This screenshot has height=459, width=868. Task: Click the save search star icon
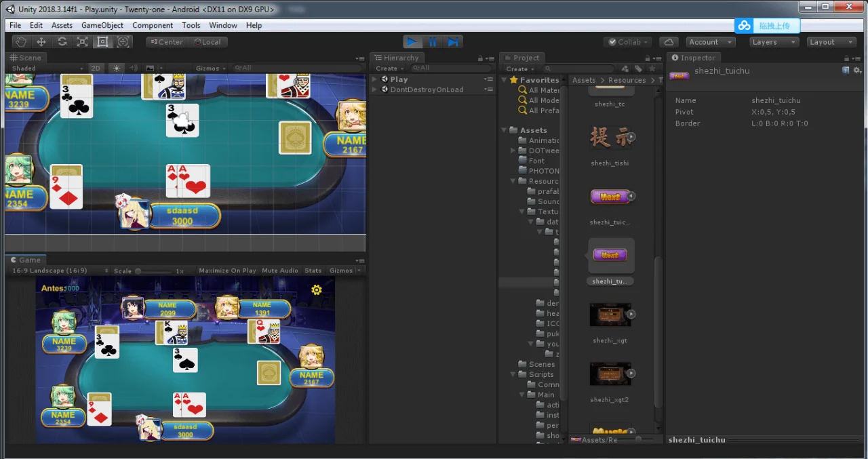(x=652, y=68)
